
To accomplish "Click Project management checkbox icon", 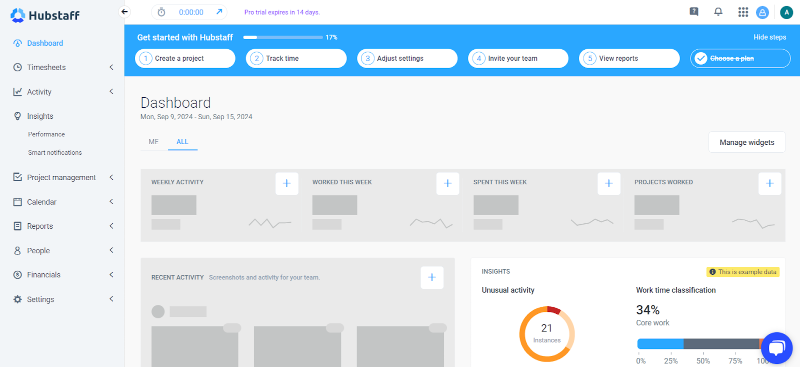I will coord(17,177).
